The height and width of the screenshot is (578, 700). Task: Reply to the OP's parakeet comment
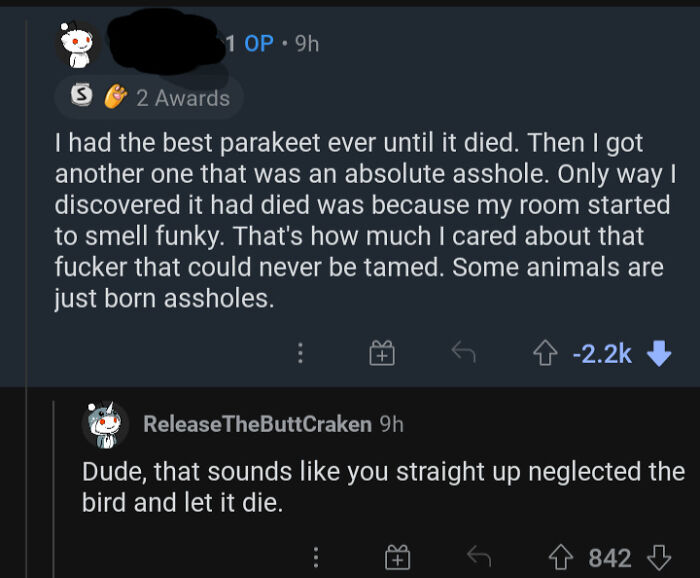[x=461, y=352]
